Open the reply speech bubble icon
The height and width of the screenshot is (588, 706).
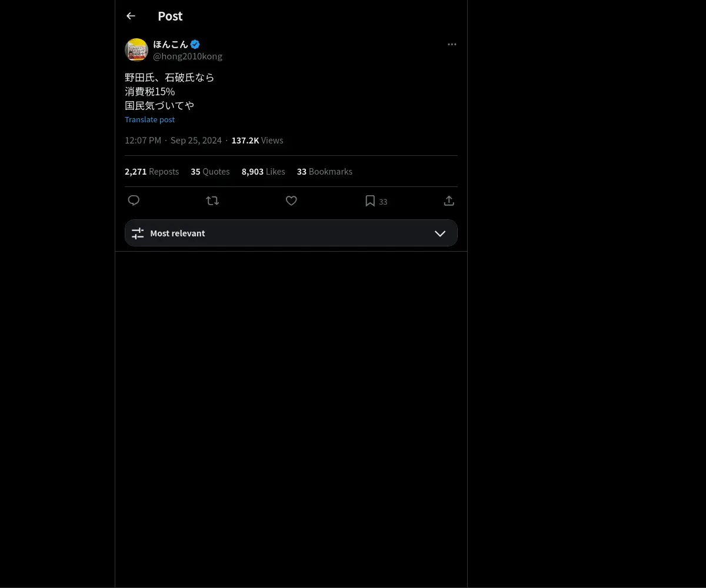pyautogui.click(x=134, y=201)
